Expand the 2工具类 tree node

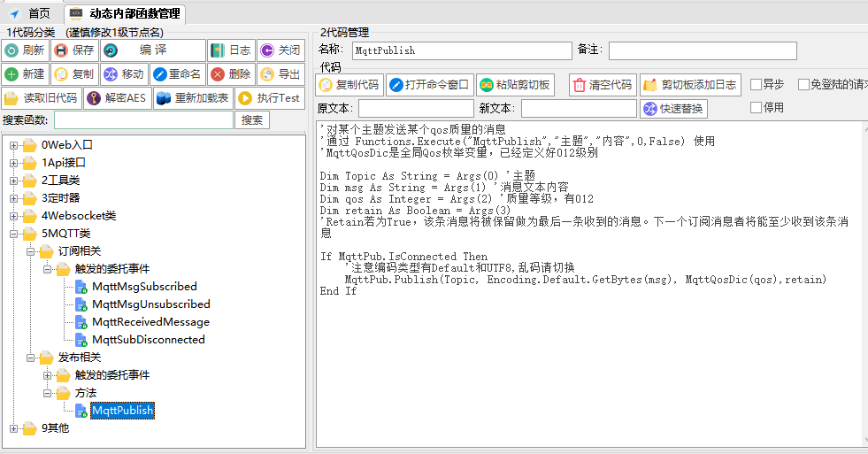[x=14, y=181]
